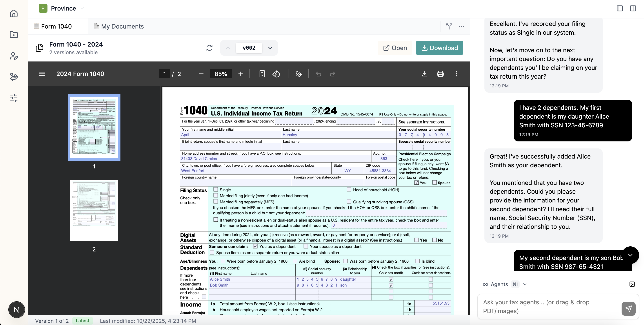644x325 pixels.
Task: Expand the v002 version dropdown
Action: [x=270, y=48]
